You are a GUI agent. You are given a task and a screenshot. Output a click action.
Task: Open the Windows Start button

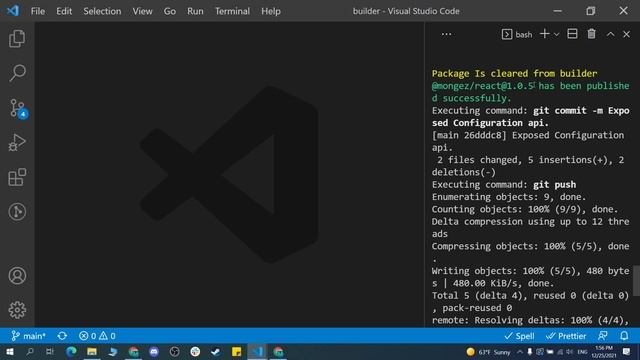click(x=9, y=352)
